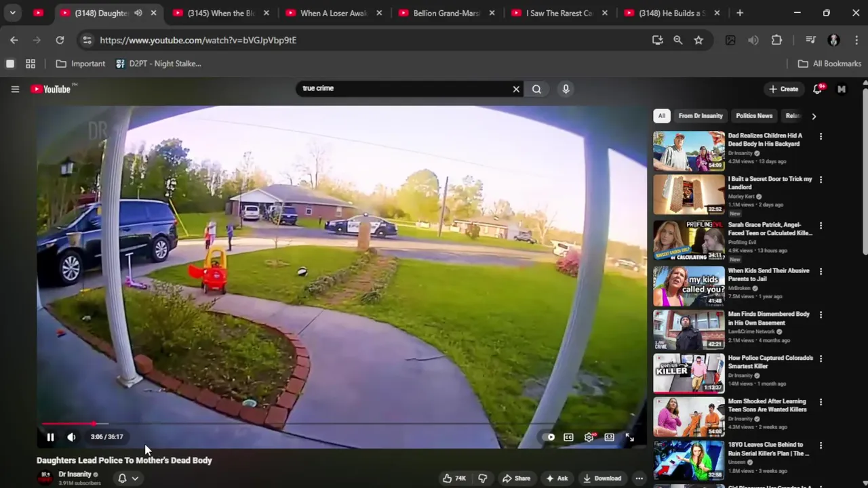This screenshot has width=868, height=488.
Task: Switch to 'When A Loser Awa...' tab
Action: point(333,13)
